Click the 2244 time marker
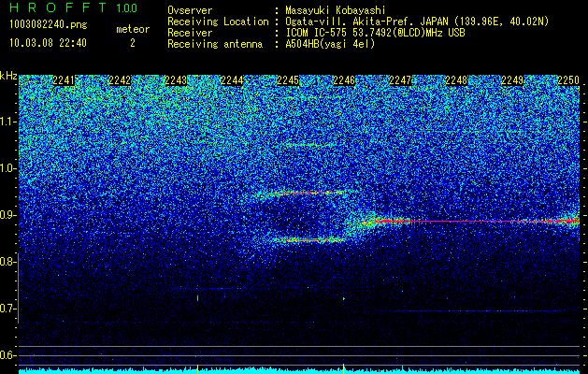 click(x=232, y=80)
